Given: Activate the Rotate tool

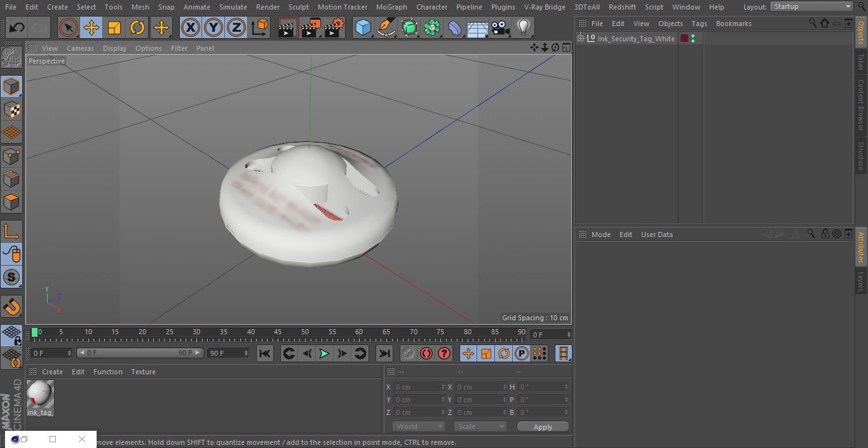Looking at the screenshot, I should (137, 28).
